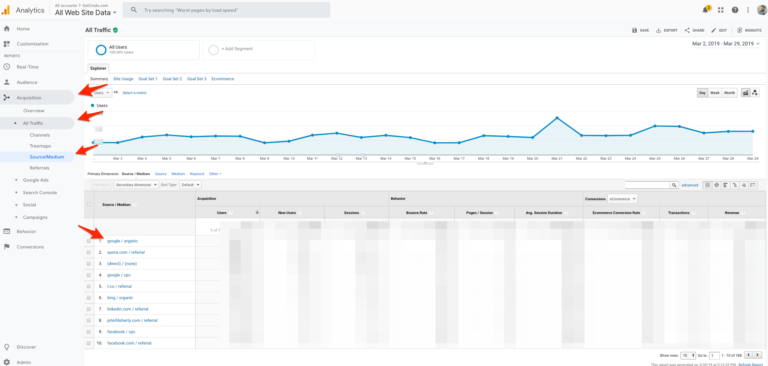Open the date range dropdown Mar 2 - Mar 29
This screenshot has width=768, height=366.
726,44
